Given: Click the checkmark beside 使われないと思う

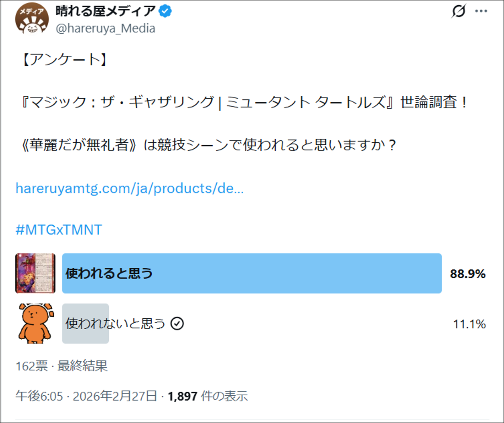Looking at the screenshot, I should click(177, 324).
